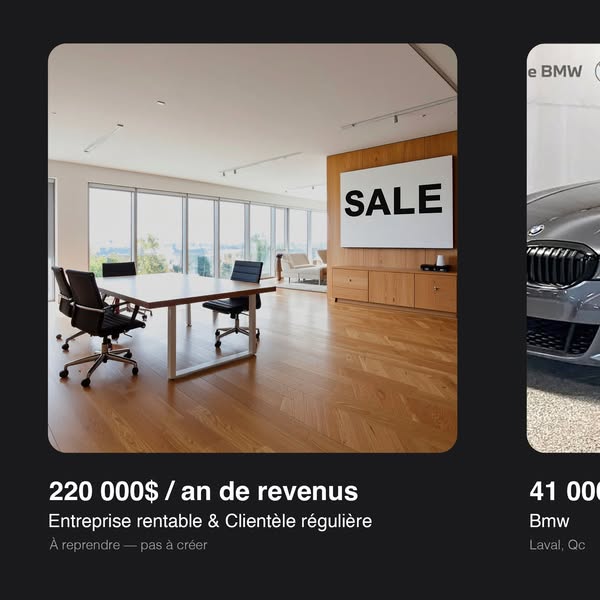Select the "Laval, Qc" location text
The image size is (600, 600).
[557, 545]
